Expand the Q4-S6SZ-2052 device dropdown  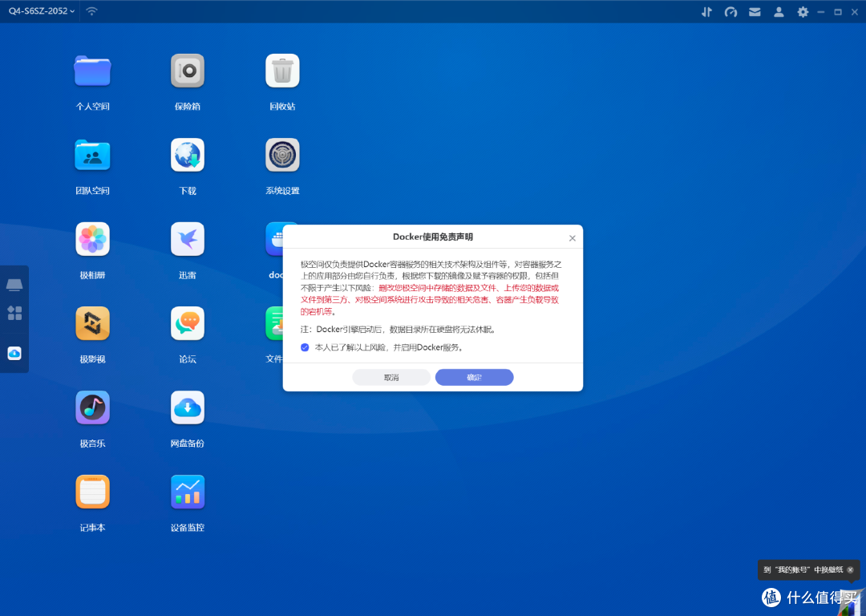coord(42,11)
